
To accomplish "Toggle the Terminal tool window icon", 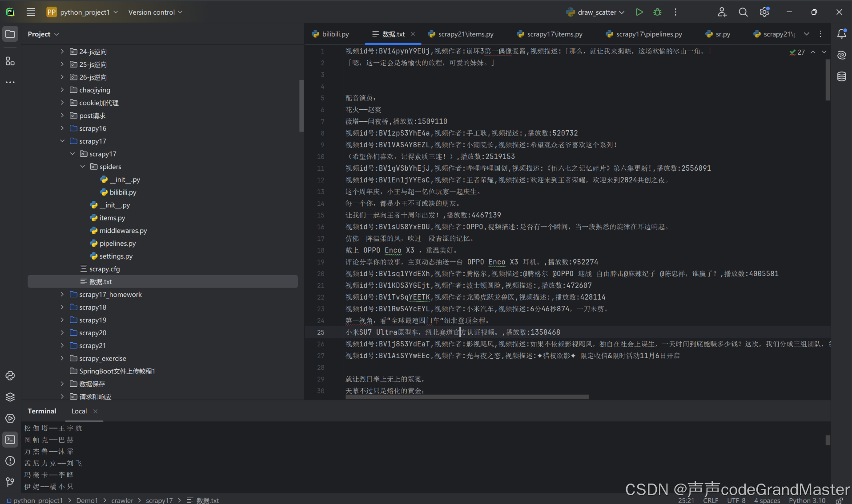I will (x=10, y=440).
